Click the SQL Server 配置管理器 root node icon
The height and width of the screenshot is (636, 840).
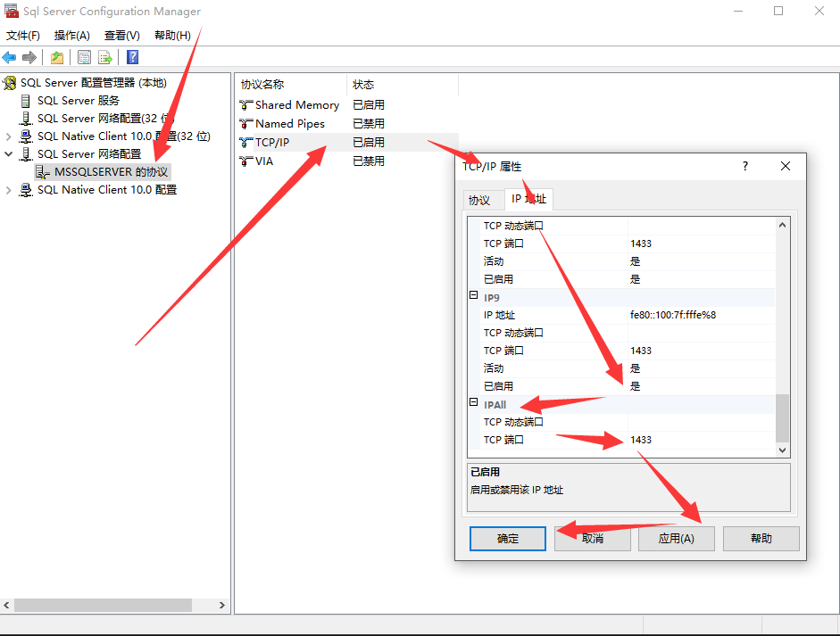point(10,83)
